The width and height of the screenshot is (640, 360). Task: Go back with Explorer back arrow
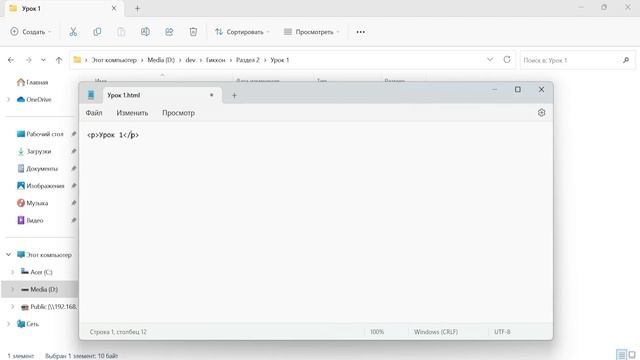(11, 60)
